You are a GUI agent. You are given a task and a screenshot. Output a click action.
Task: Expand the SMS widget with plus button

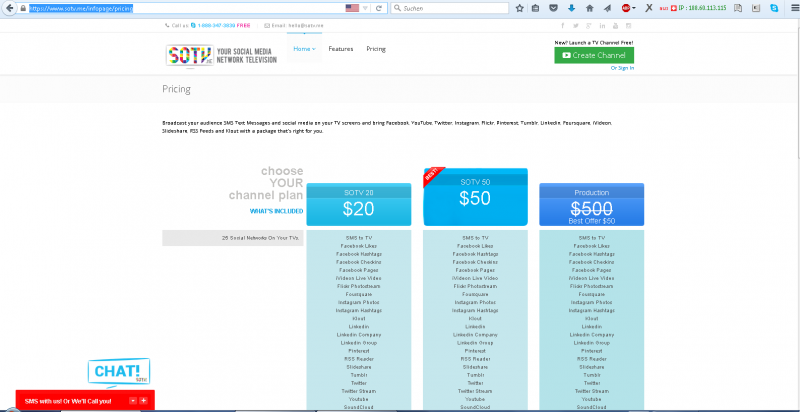click(143, 401)
